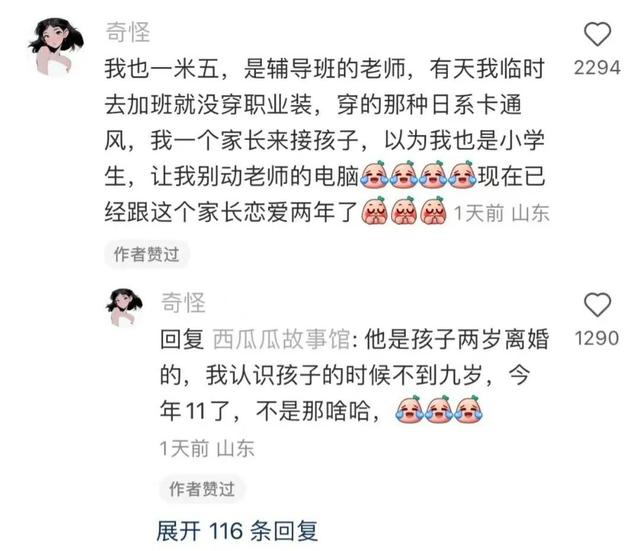The width and height of the screenshot is (640, 551).
Task: Tap top comment text starting 我也一米五
Action: [324, 140]
